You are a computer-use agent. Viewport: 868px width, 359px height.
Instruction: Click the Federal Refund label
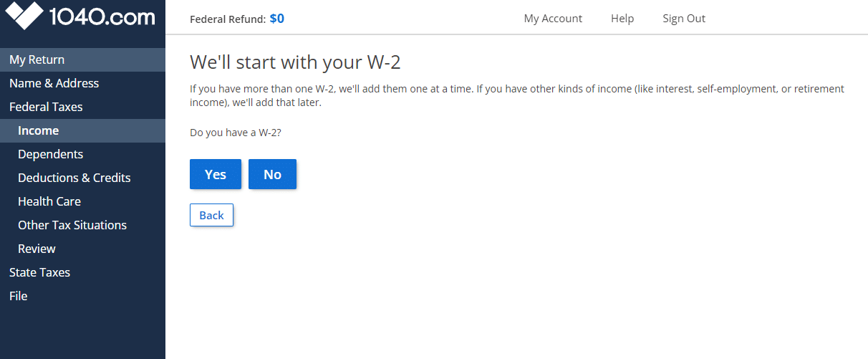tap(227, 19)
